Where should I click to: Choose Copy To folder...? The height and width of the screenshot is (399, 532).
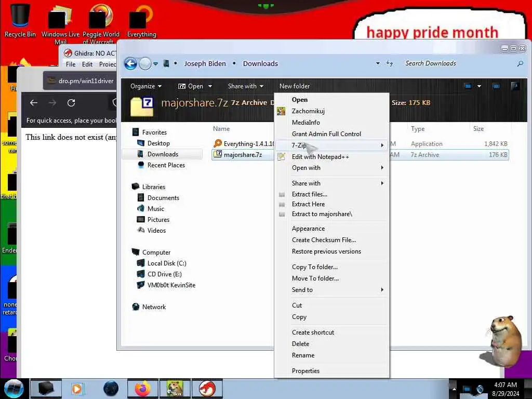coord(332,267)
